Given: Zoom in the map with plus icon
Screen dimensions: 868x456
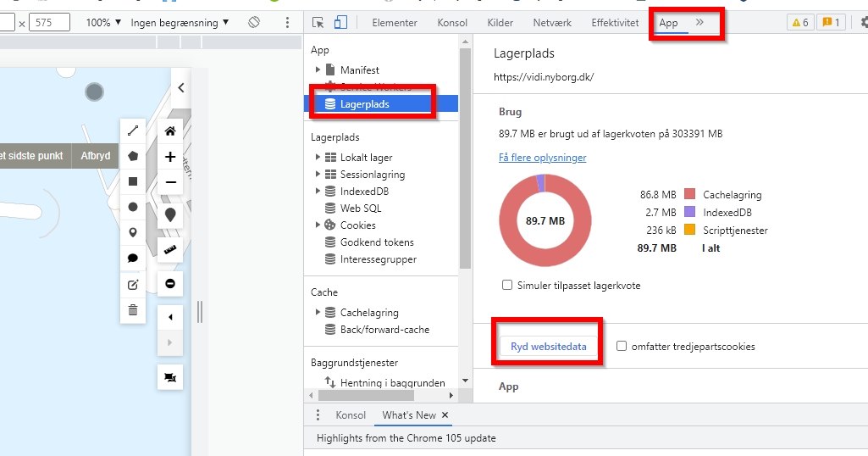Looking at the screenshot, I should 170,157.
